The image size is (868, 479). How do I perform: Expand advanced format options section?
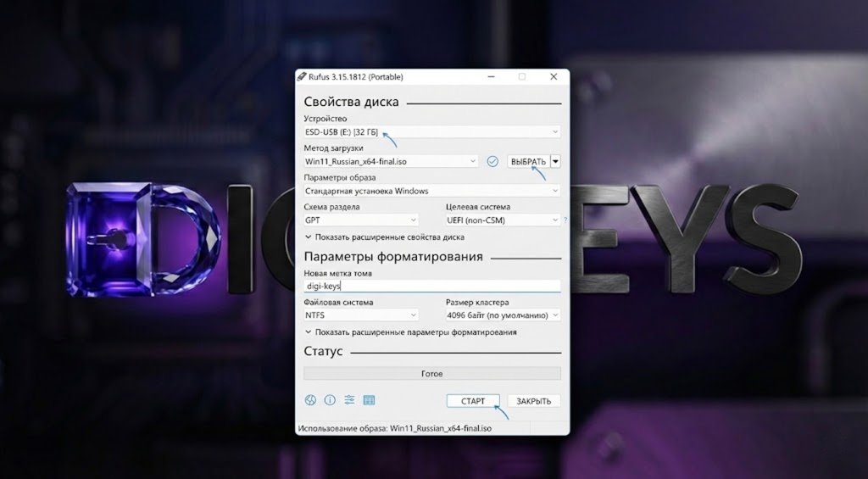pos(410,332)
